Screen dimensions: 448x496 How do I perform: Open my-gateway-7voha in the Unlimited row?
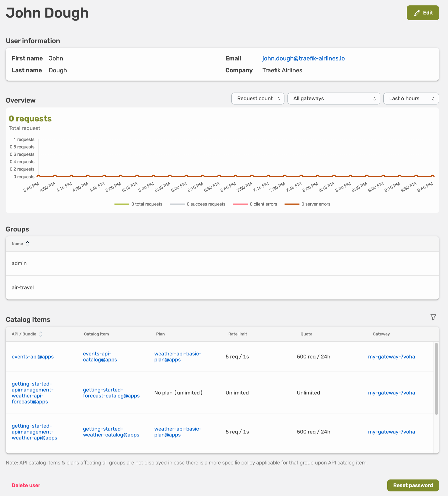[x=392, y=393]
